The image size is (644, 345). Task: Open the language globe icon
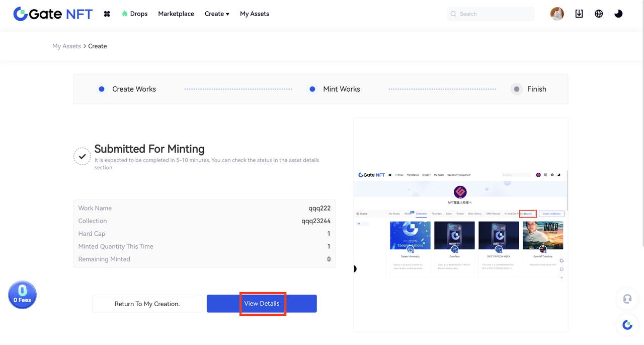tap(599, 14)
